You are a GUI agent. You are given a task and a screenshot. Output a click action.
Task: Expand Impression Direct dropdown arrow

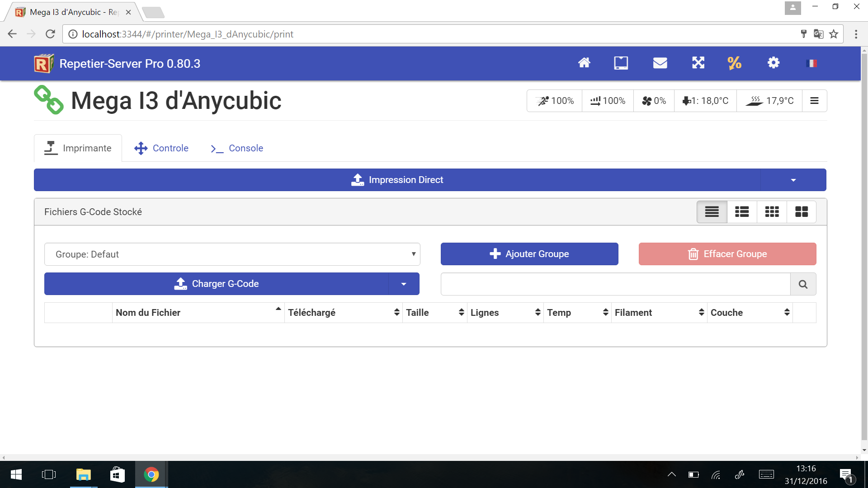(793, 180)
